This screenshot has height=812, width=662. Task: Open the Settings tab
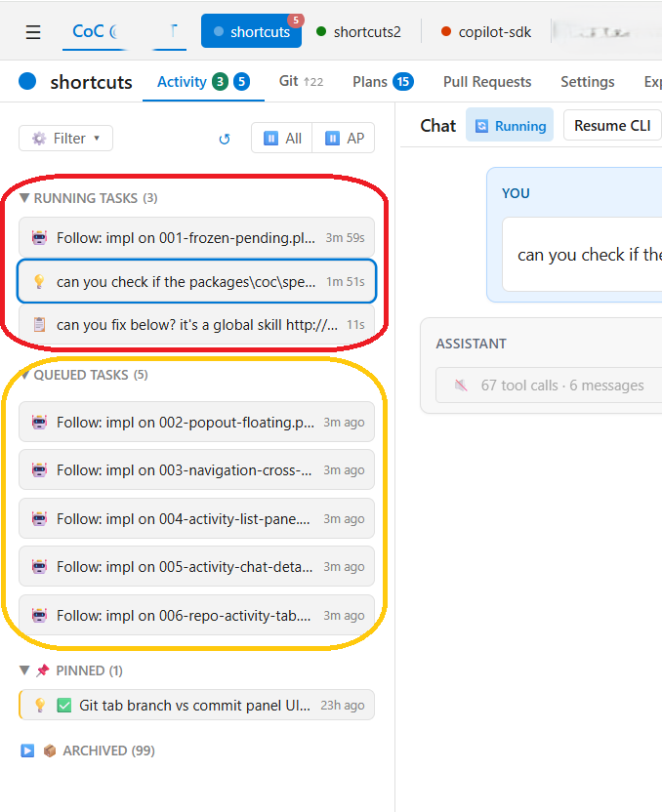point(588,82)
